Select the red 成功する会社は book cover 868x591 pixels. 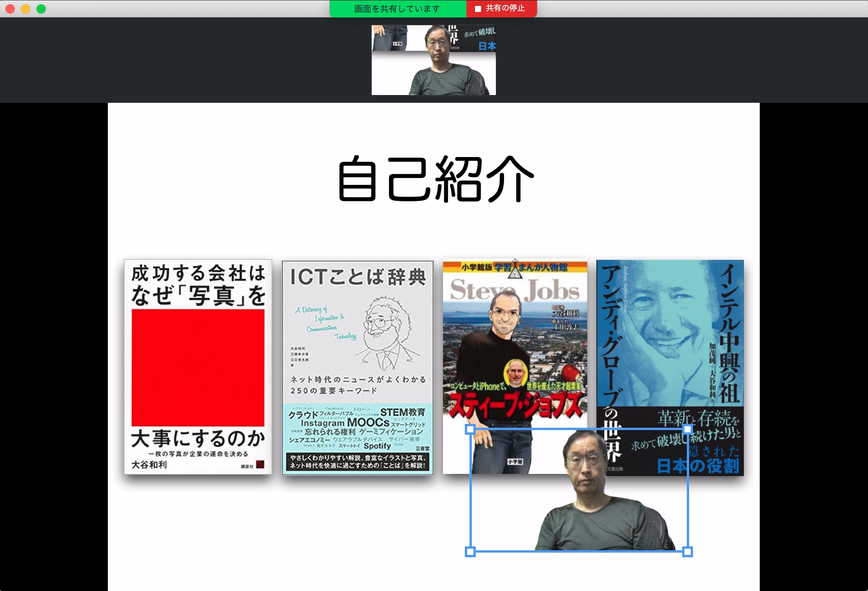(x=198, y=367)
